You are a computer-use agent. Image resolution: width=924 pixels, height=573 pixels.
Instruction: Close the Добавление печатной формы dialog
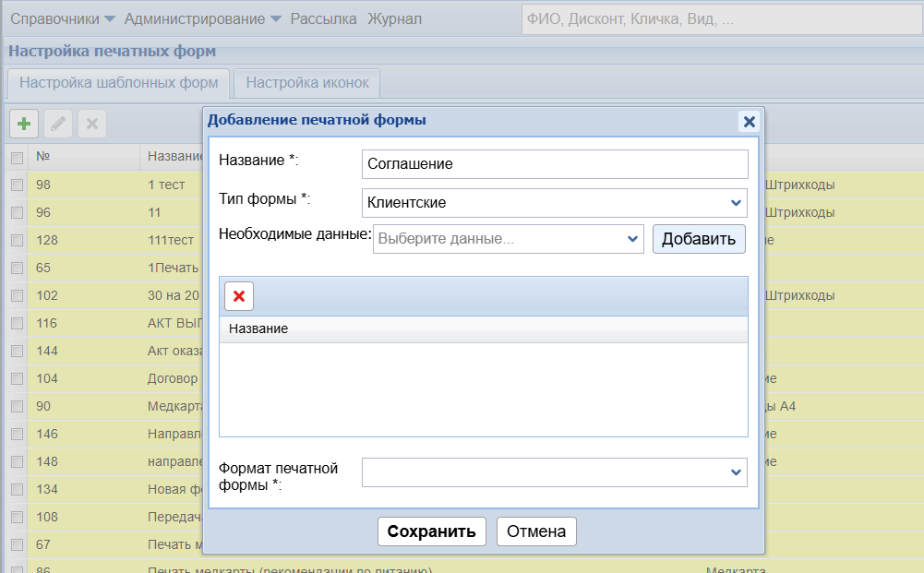click(x=749, y=121)
